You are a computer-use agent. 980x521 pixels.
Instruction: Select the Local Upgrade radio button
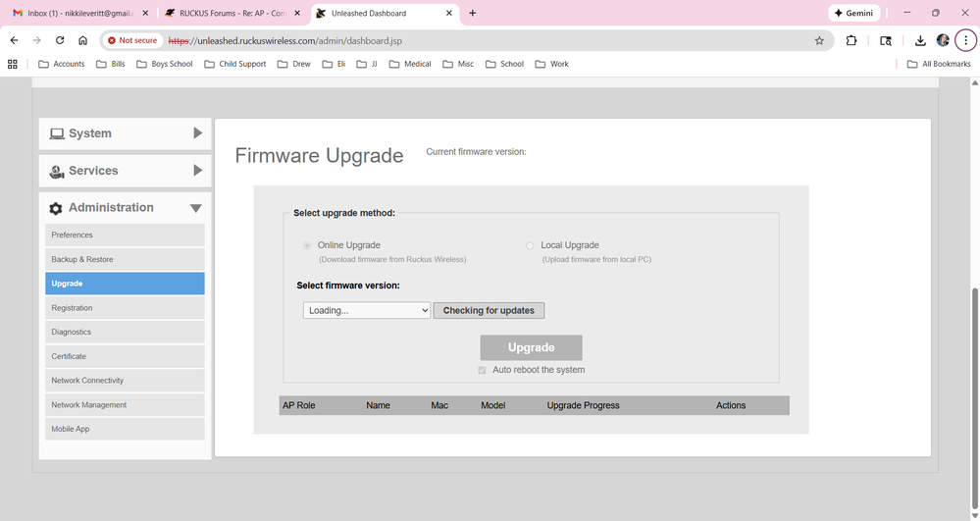[x=530, y=245]
